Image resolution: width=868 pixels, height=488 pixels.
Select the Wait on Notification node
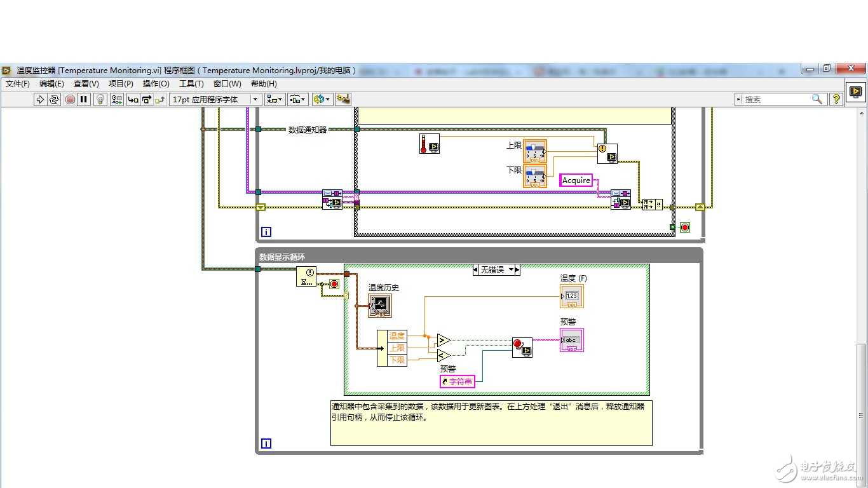point(306,276)
